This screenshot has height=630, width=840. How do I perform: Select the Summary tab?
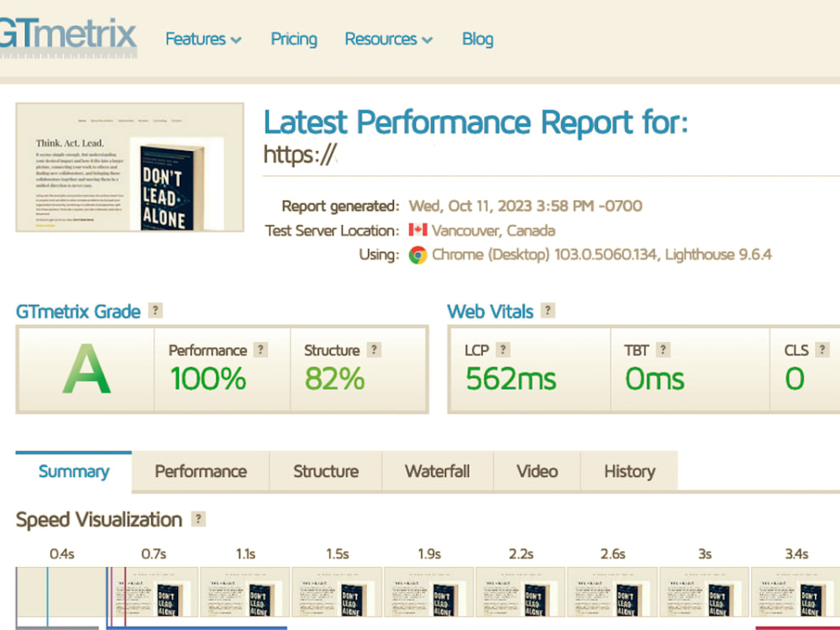click(x=74, y=471)
